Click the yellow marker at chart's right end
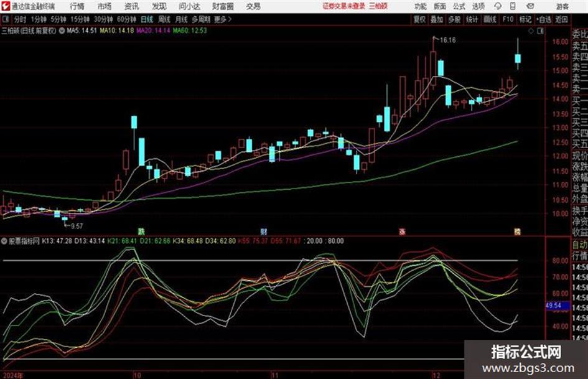Image resolution: width=588 pixels, height=379 pixels. [x=517, y=231]
